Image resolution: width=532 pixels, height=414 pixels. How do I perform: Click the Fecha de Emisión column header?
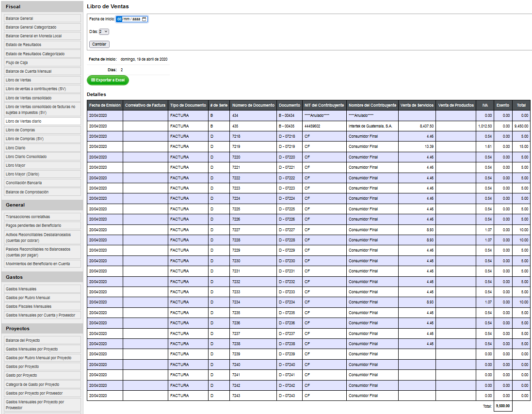pos(105,105)
